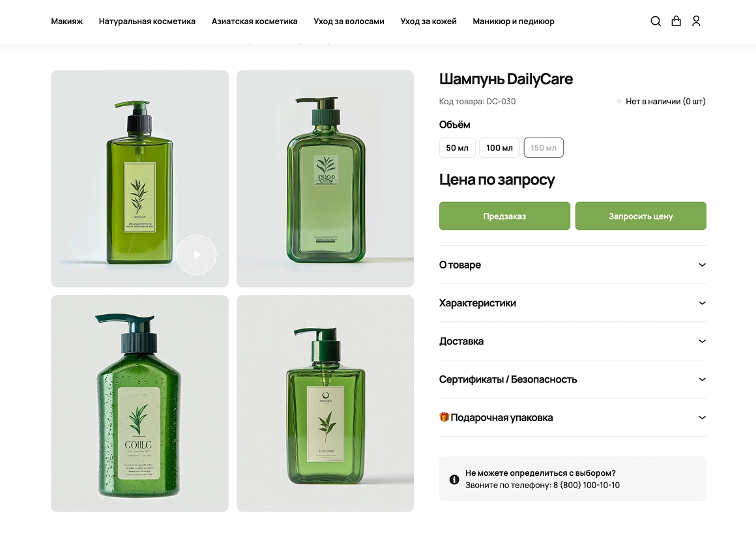The height and width of the screenshot is (554, 756).
Task: Click the gift icon next to Подарочная упаковка
Action: pos(446,417)
